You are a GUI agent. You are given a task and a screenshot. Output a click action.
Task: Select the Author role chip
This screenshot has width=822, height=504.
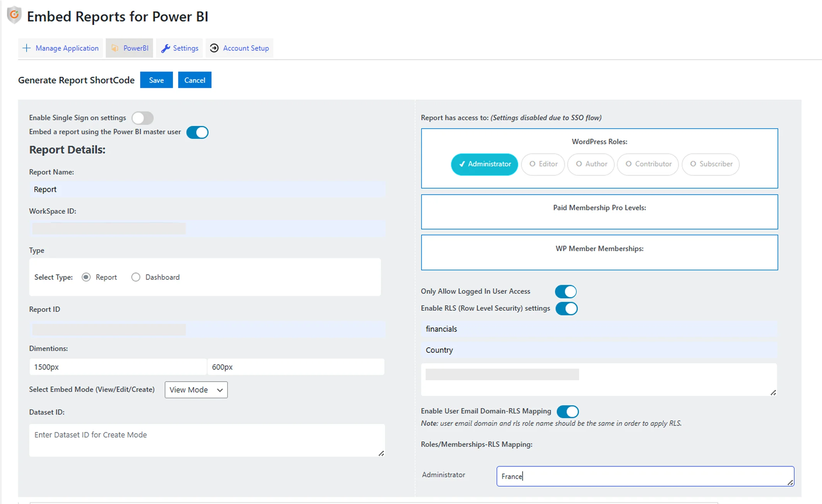point(591,164)
